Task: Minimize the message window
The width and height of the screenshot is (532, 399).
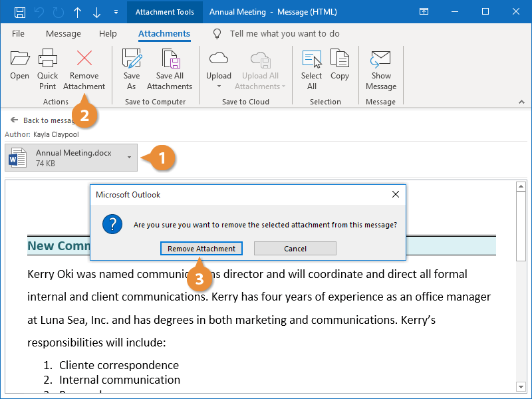Action: (455, 11)
